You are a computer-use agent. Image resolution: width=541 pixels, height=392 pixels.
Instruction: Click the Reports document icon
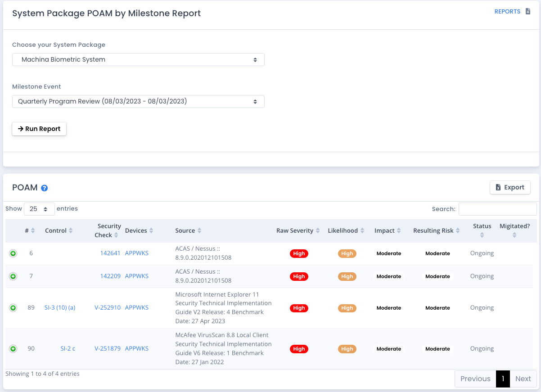pos(528,12)
